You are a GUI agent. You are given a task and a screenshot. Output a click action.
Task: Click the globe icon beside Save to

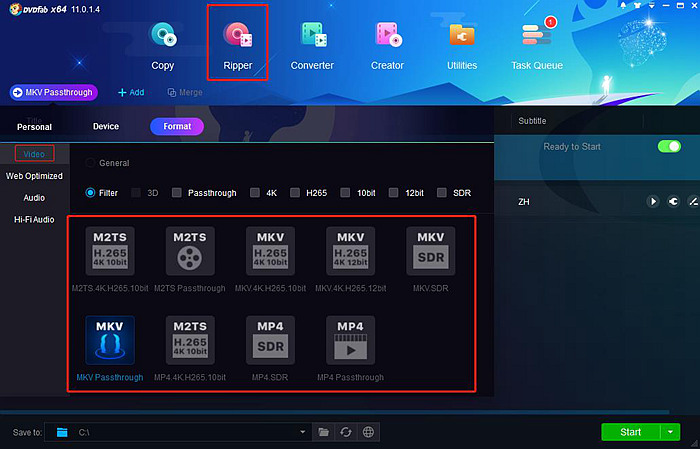pos(368,432)
